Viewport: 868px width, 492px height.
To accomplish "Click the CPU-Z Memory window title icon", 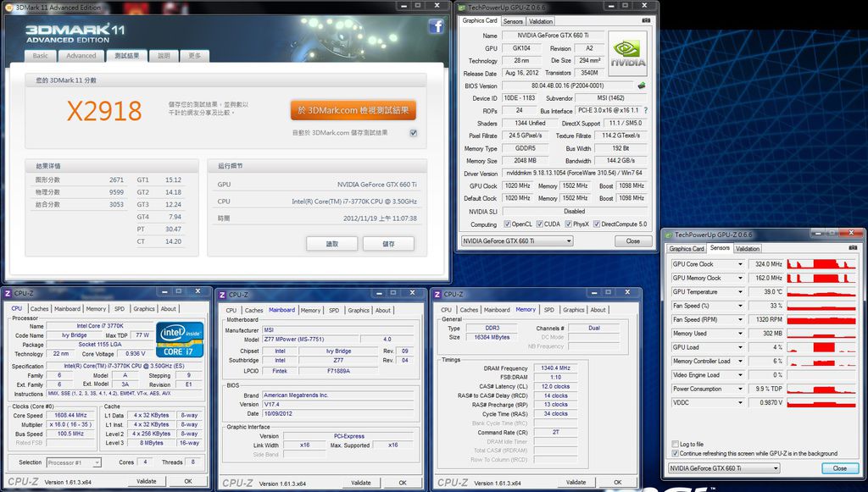I will (437, 294).
